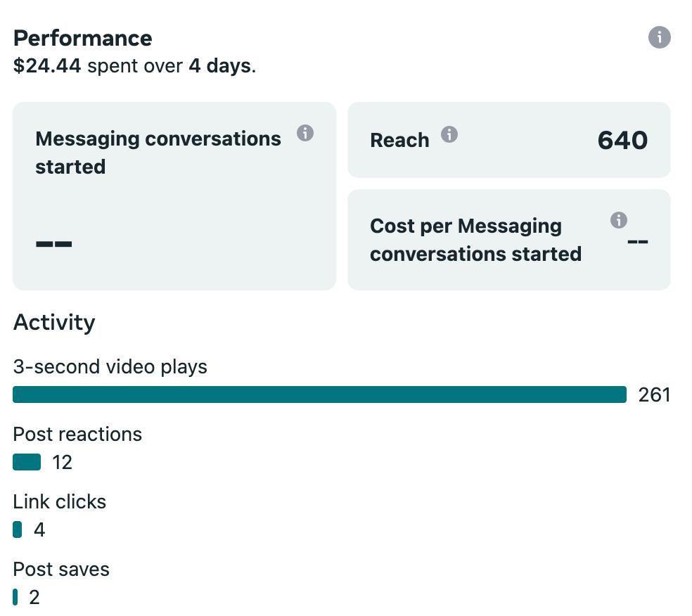This screenshot has width=692, height=616.
Task: Click the Post saves label
Action: pyautogui.click(x=61, y=569)
